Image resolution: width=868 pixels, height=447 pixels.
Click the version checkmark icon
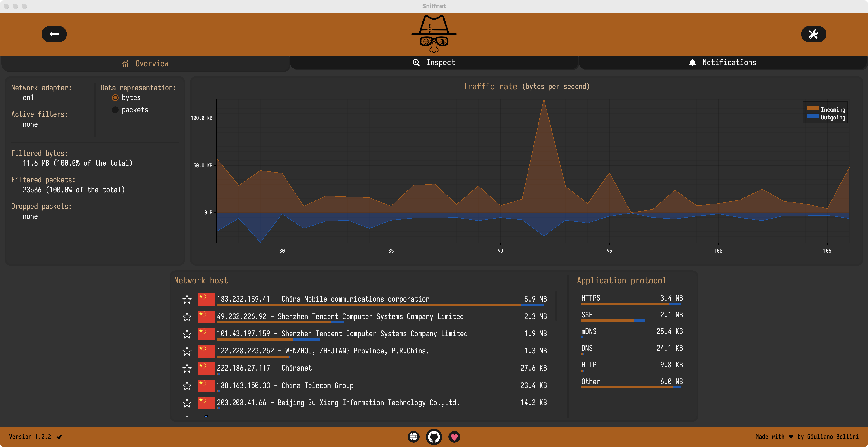[x=59, y=437]
